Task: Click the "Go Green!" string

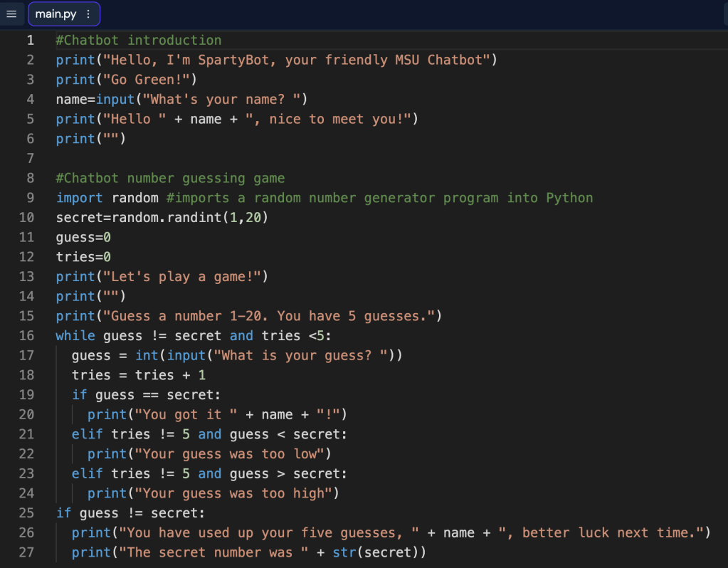Action: 147,80
